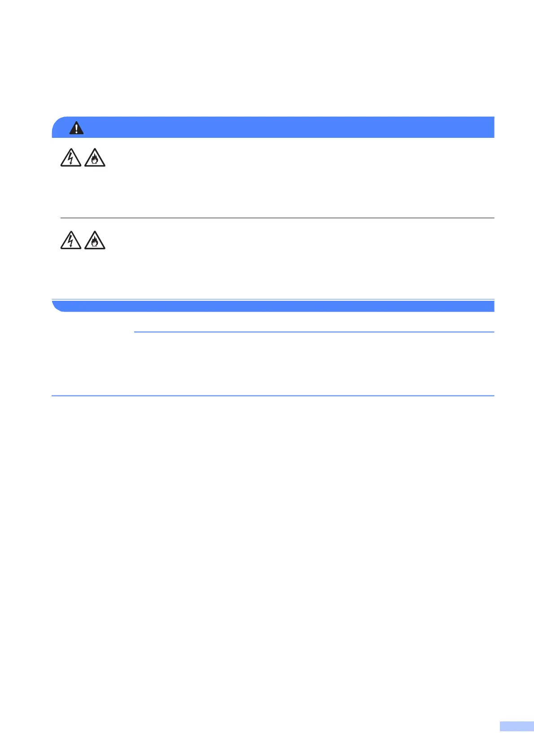Click the empty label space left of the short blue rule
This screenshot has width=534, height=756.
[x=93, y=332]
